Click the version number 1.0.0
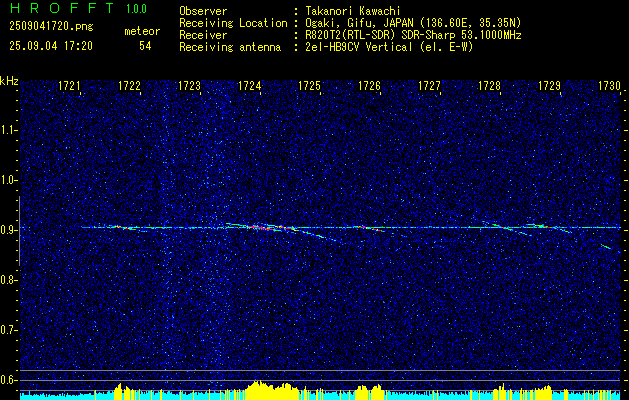This screenshot has width=629, height=400. (136, 9)
